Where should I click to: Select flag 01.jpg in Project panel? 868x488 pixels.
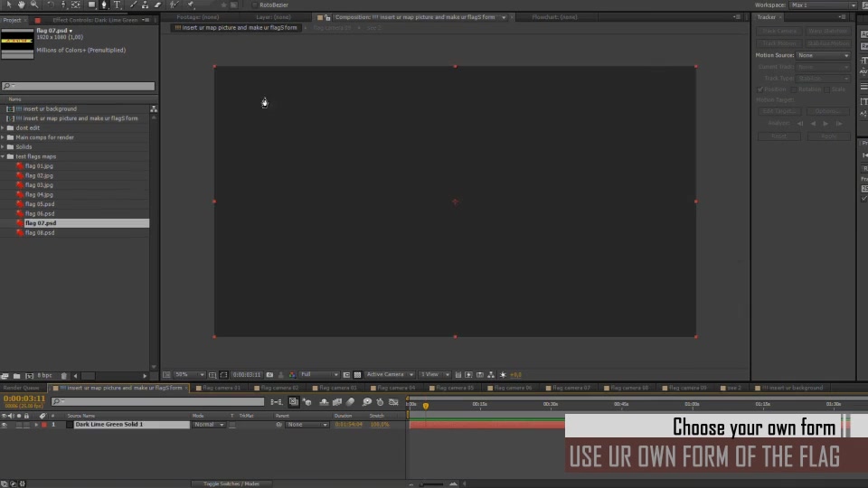click(39, 166)
